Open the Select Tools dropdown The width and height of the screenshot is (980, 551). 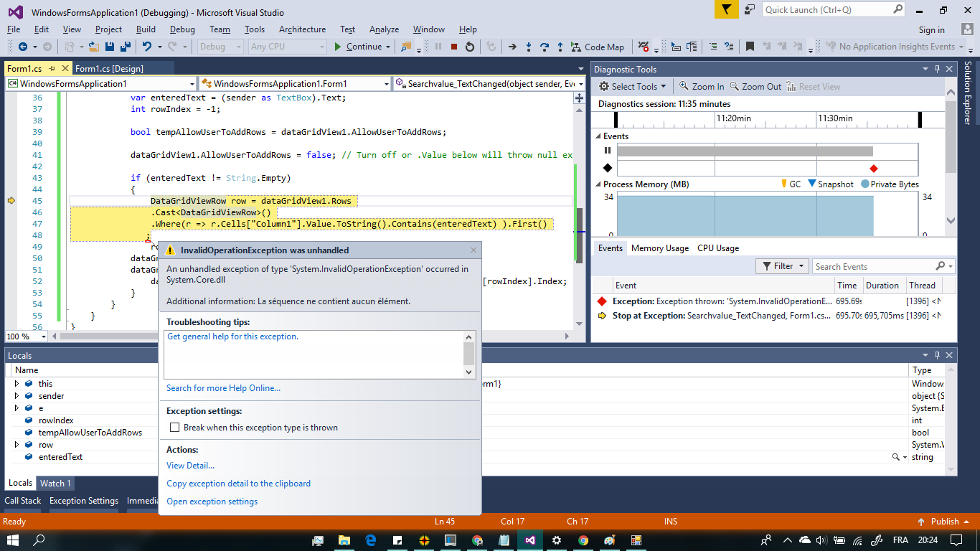633,86
